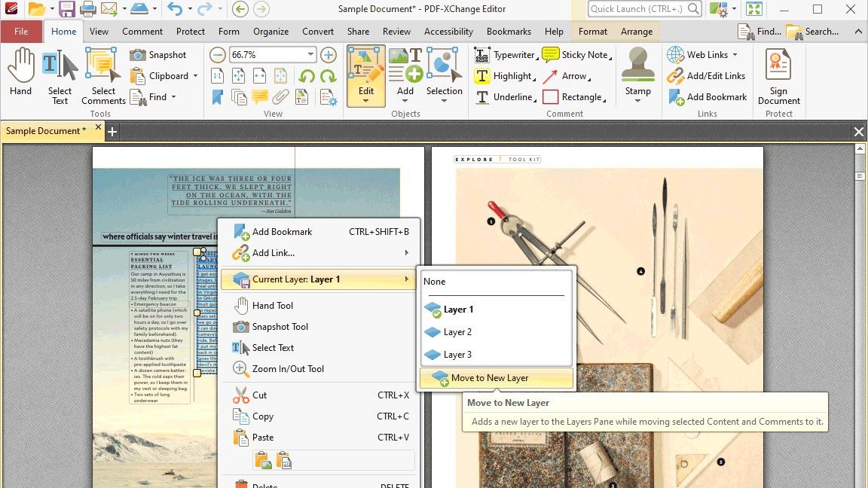Select the Hand tool
The image size is (868, 488).
coord(20,72)
